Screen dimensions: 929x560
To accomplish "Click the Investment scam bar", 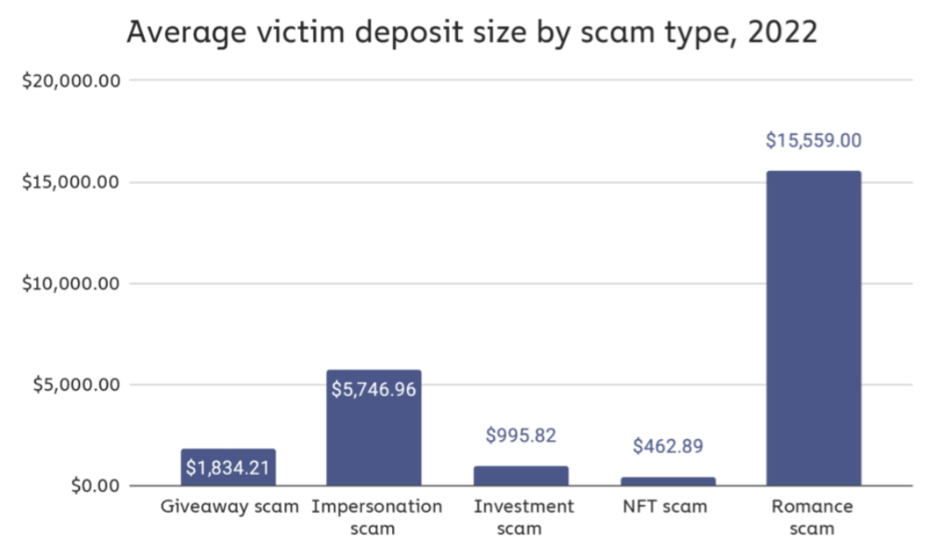I will click(x=521, y=475).
